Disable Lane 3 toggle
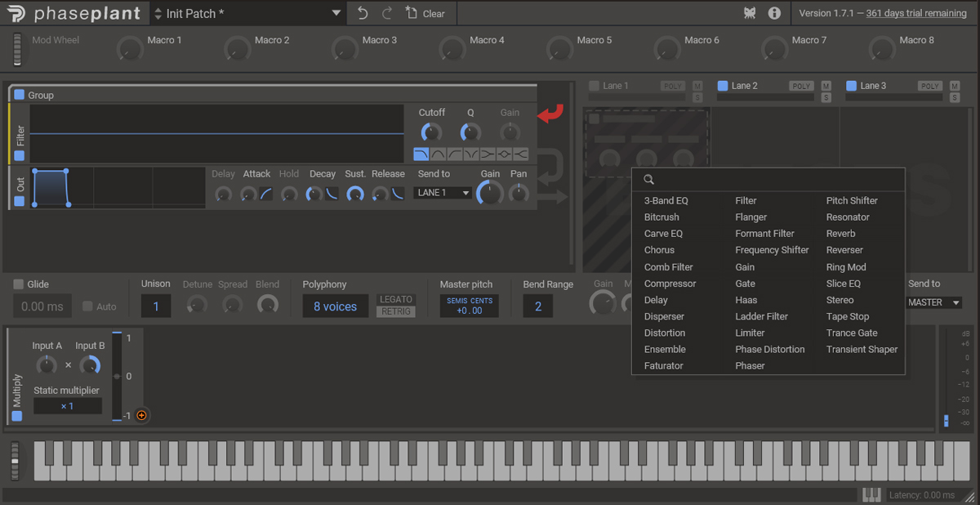Image resolution: width=980 pixels, height=505 pixels. (851, 86)
